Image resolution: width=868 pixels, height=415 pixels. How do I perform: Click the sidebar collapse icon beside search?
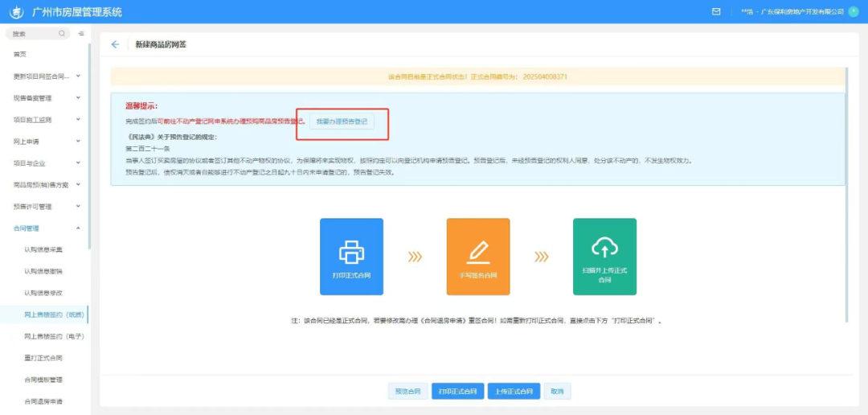click(81, 34)
